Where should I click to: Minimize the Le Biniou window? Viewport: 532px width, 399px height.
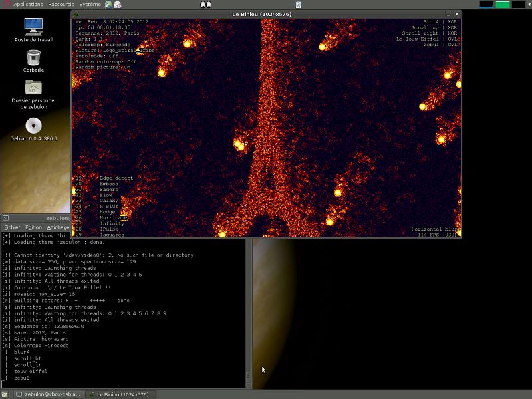(448, 14)
